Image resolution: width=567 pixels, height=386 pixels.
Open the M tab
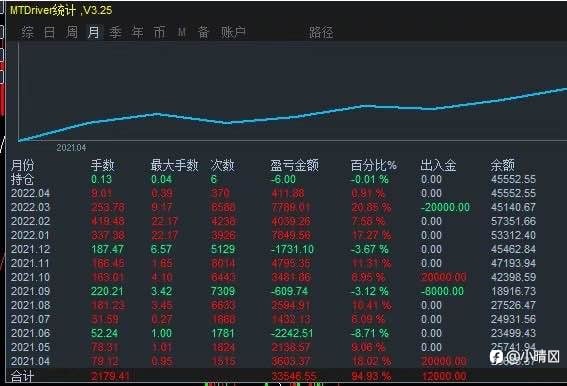click(x=182, y=33)
